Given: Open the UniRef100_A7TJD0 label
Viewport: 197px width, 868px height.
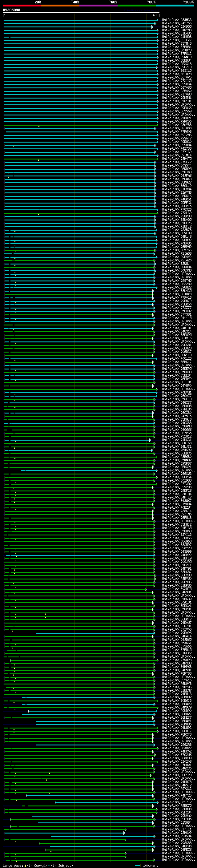Looking at the screenshot, I should pos(177,484).
